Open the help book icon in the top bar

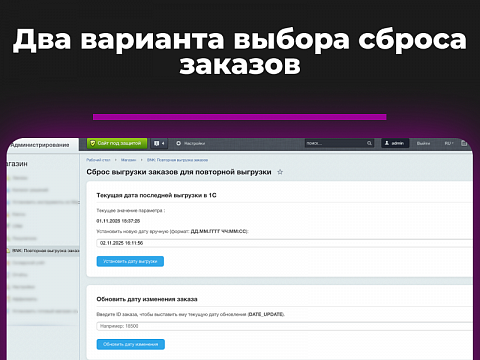pyautogui.click(x=156, y=143)
